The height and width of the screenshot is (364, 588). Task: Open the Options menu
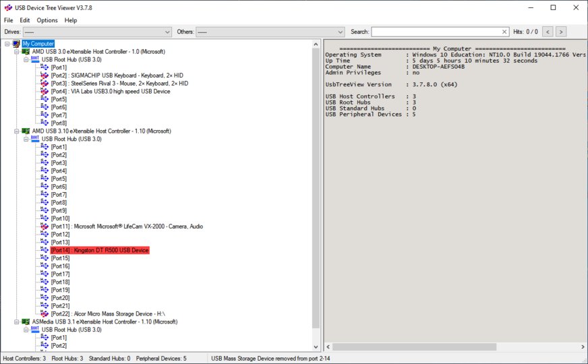coord(47,20)
